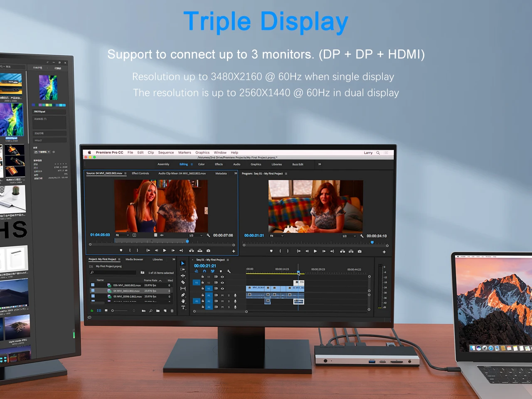The width and height of the screenshot is (532, 399).
Task: Open Program monitor panel menu
Action: click(286, 174)
